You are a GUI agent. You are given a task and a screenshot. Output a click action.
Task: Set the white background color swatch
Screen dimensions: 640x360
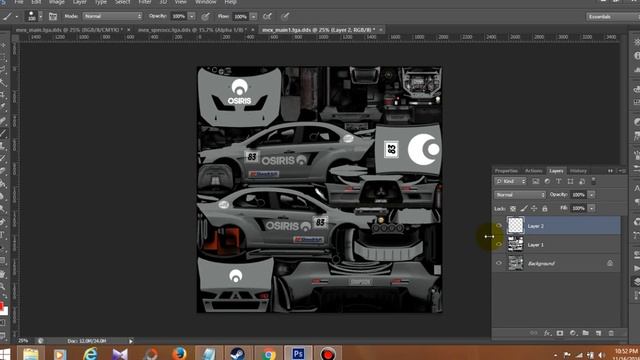tap(4, 311)
